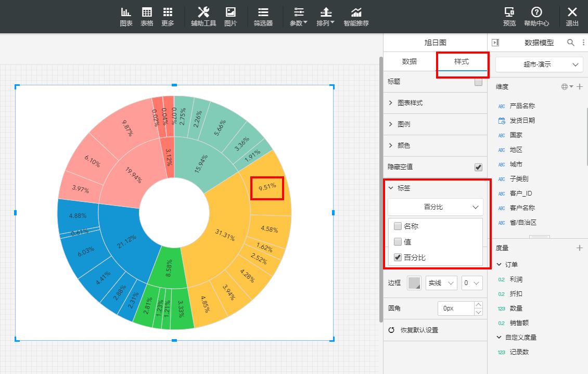Search the data model with magnifier icon
This screenshot has height=374, width=588.
coord(570,43)
